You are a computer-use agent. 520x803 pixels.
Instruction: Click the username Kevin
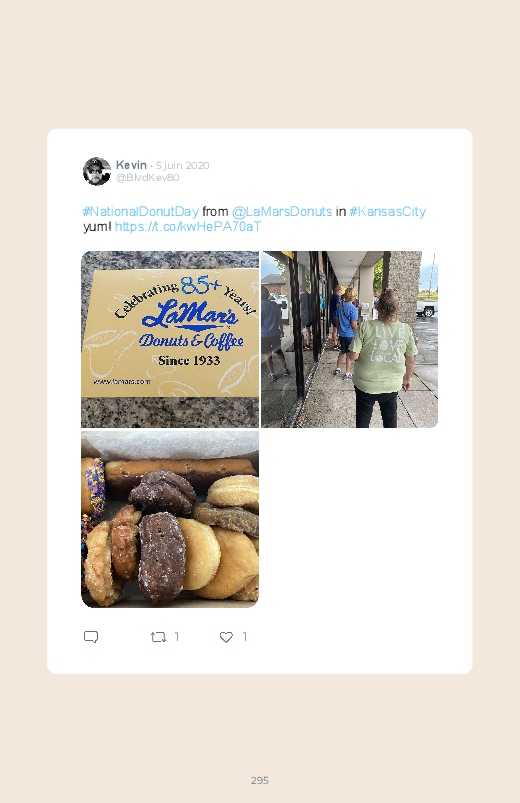coord(131,165)
